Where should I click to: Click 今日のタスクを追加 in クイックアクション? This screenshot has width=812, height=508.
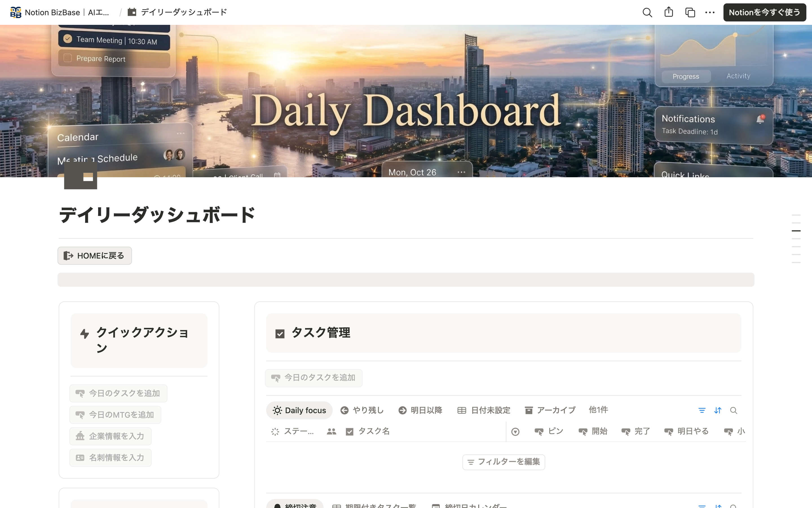click(x=118, y=393)
